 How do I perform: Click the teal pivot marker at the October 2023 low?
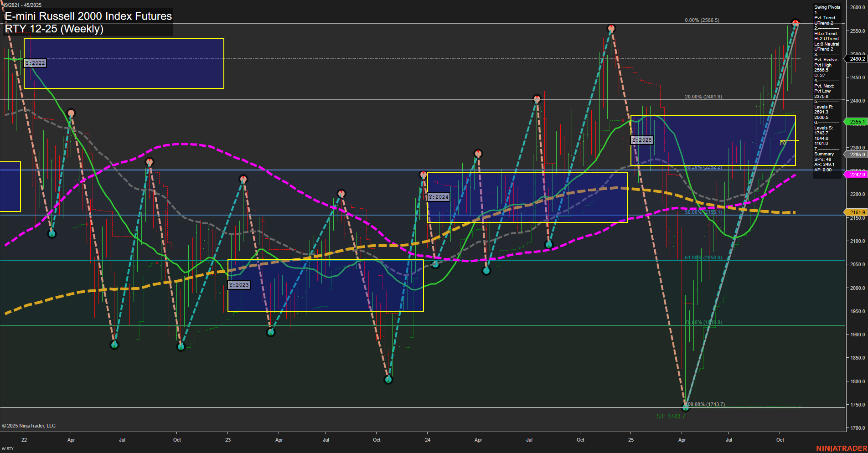[x=388, y=379]
